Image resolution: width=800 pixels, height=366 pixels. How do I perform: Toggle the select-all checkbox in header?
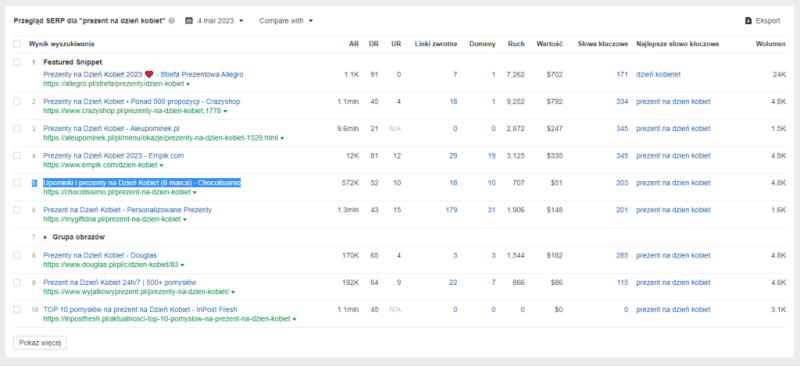tap(17, 44)
